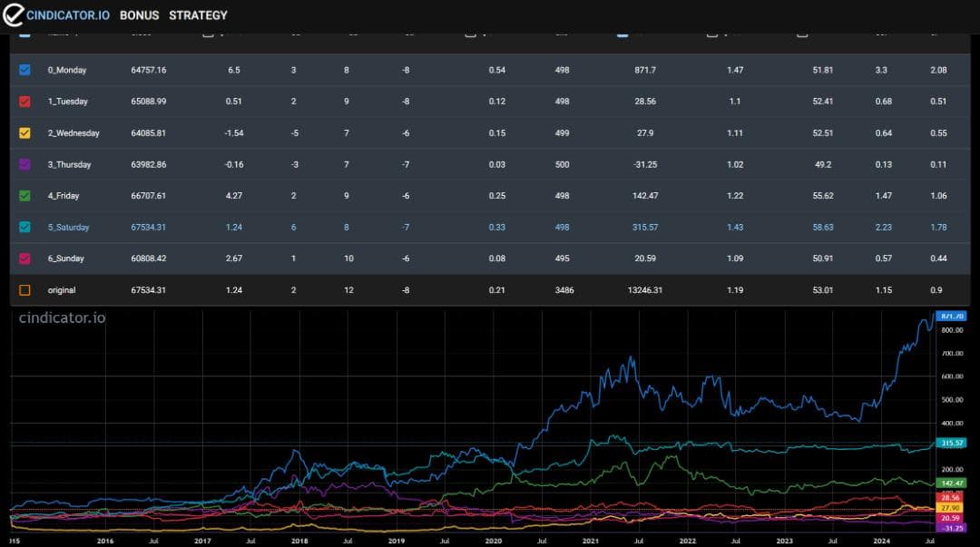Image resolution: width=980 pixels, height=547 pixels.
Task: Toggle the 3_Thursday purple checkbox
Action: [24, 164]
